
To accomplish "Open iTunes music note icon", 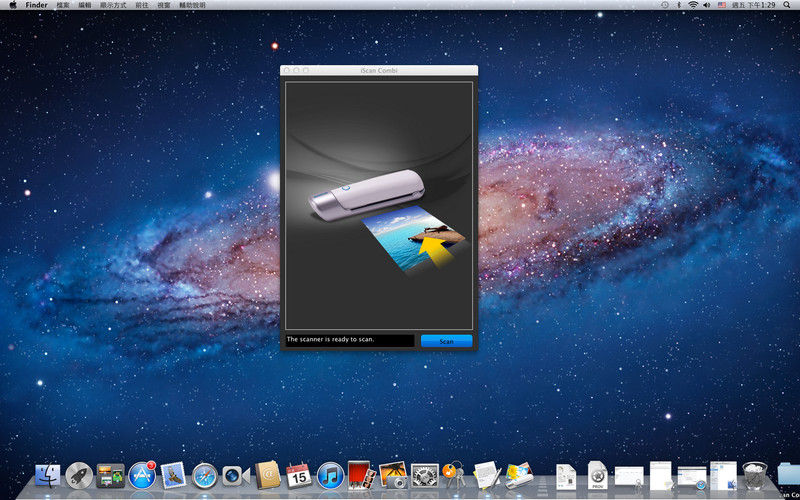I will [x=330, y=476].
